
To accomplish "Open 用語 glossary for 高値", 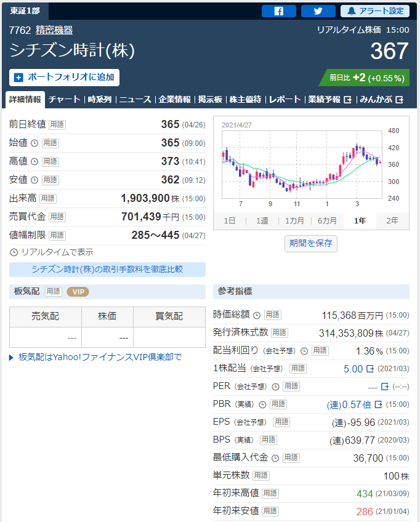I will tap(50, 161).
